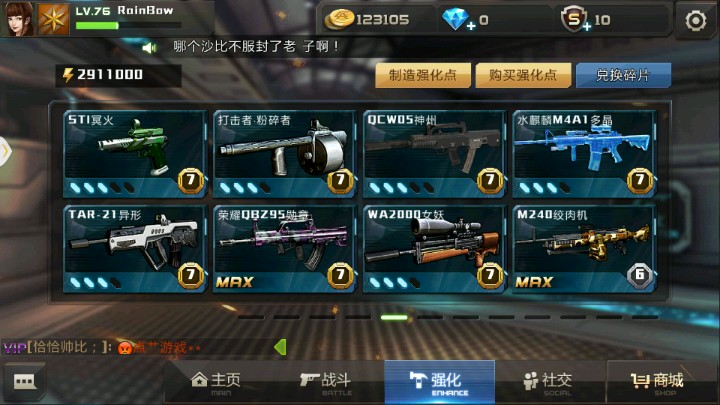Screen dimensions: 720x405
Task: Open the settings gear icon
Action: (696, 21)
